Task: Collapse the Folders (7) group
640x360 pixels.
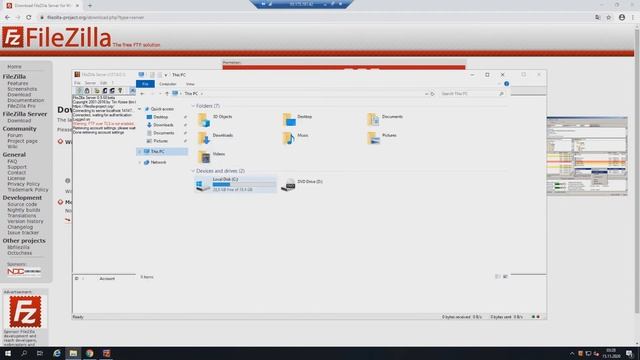Action: [x=193, y=106]
